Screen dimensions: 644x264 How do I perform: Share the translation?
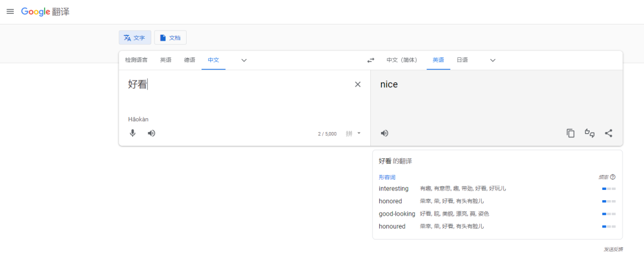point(609,133)
